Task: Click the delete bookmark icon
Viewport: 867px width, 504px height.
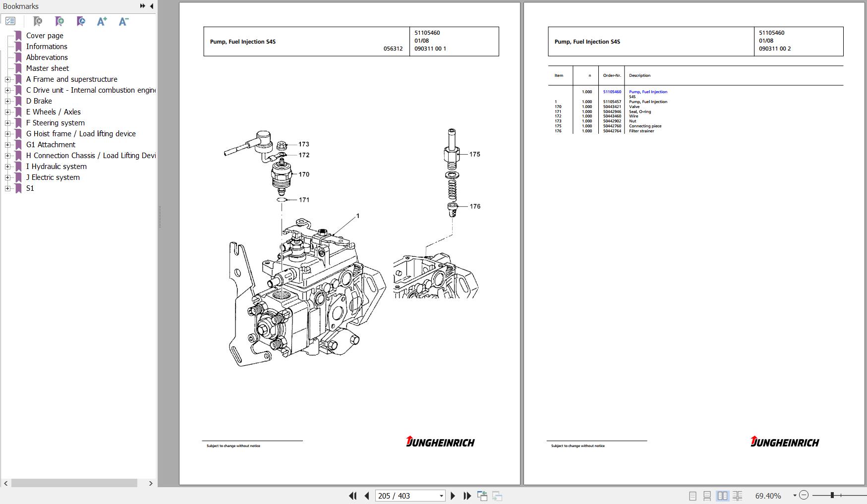Action: click(x=38, y=21)
